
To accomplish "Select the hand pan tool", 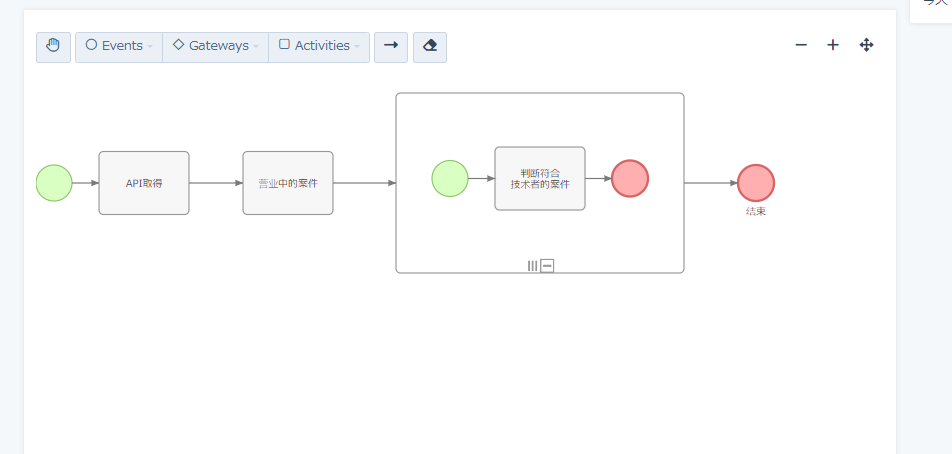I will pyautogui.click(x=53, y=47).
